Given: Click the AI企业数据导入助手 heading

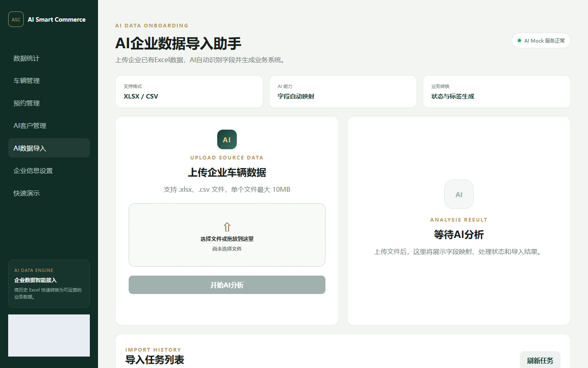Looking at the screenshot, I should tap(178, 43).
